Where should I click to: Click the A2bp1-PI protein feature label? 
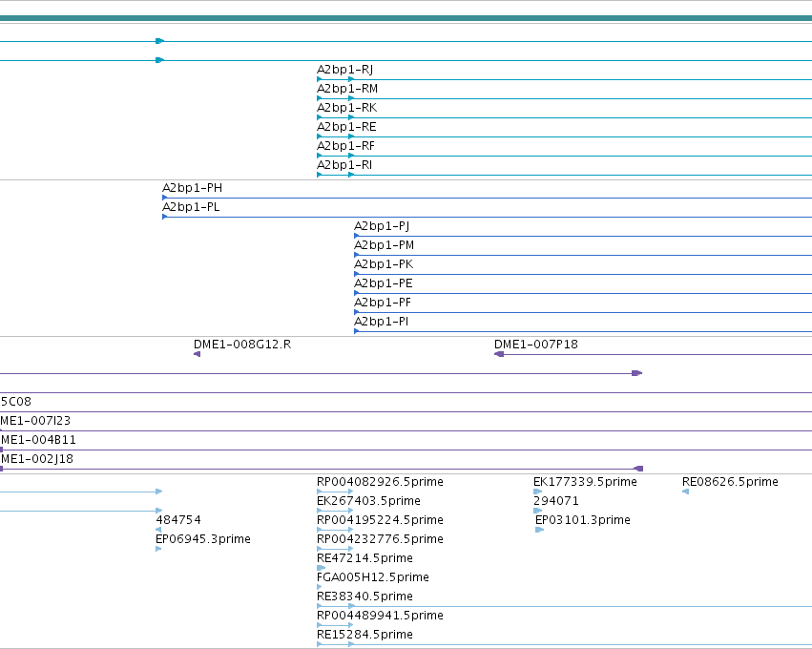click(x=381, y=323)
